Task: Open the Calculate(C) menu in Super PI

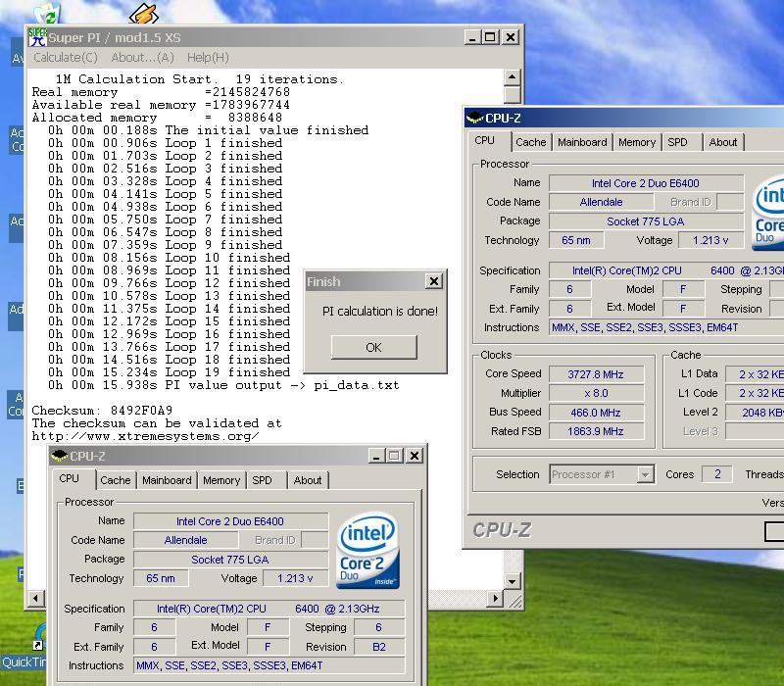Action: (66, 58)
